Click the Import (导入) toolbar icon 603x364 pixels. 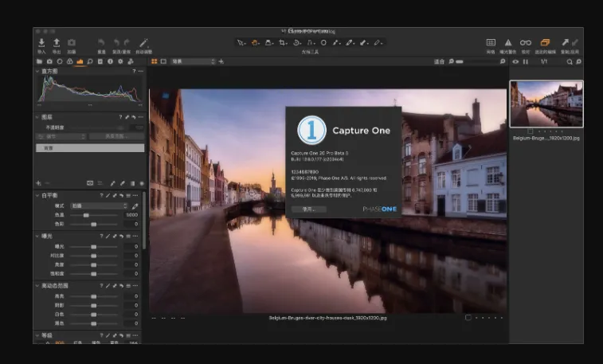click(41, 43)
